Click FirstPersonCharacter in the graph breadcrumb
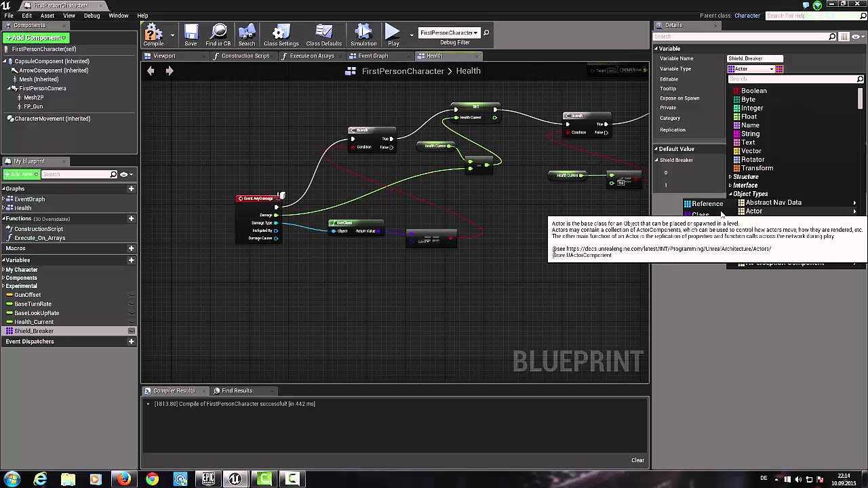The image size is (868, 488). [403, 71]
